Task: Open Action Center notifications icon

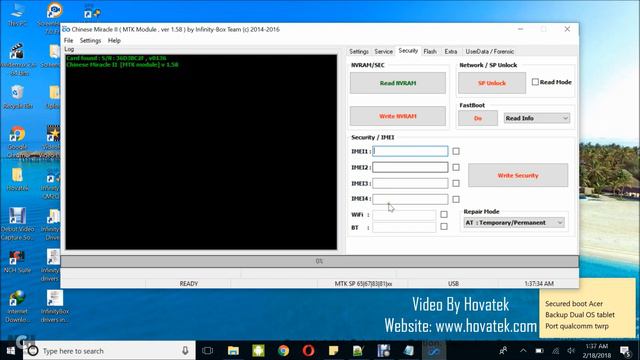Action: pyautogui.click(x=625, y=351)
